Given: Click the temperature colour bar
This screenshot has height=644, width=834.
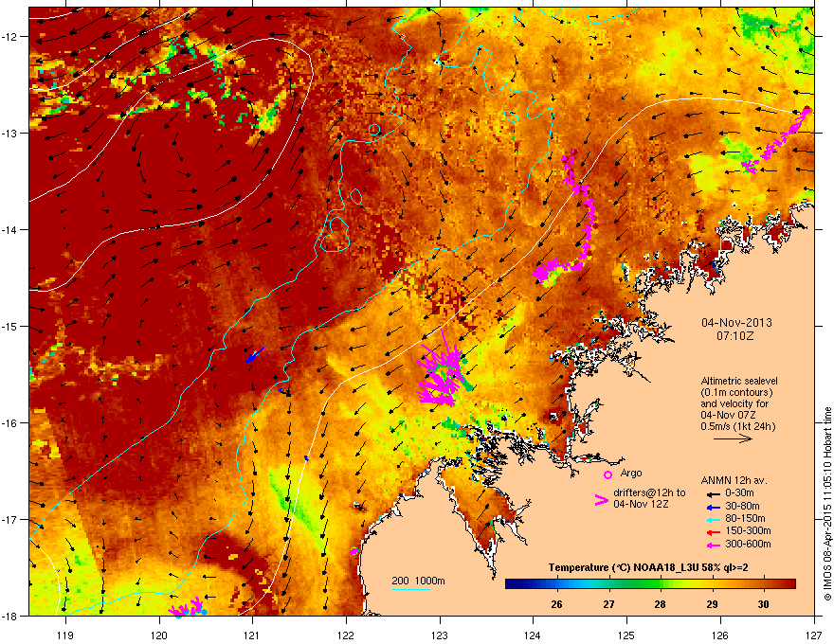Looking at the screenshot, I should pos(650,584).
